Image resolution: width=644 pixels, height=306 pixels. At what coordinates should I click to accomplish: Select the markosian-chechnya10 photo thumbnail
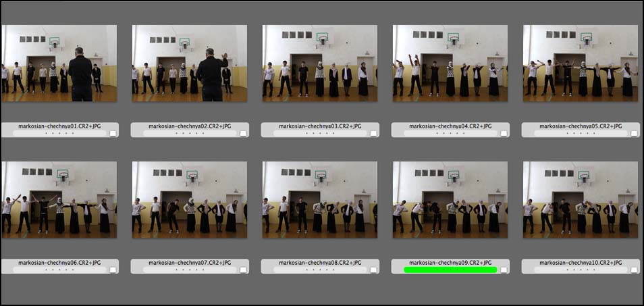pyautogui.click(x=581, y=200)
